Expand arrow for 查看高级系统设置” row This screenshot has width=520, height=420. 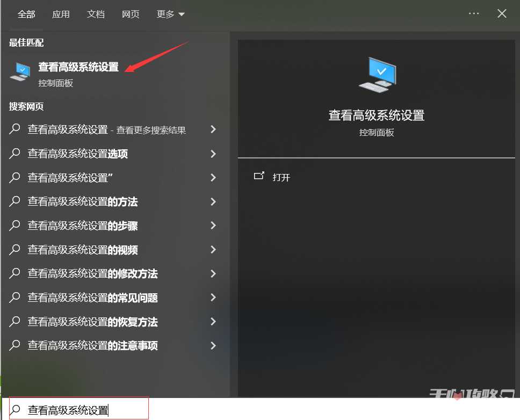point(213,177)
